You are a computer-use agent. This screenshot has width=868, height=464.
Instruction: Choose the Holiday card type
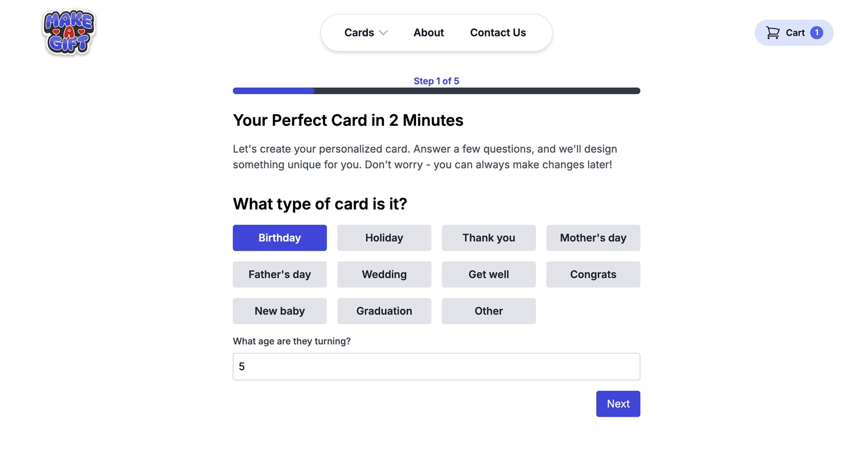[x=384, y=238]
